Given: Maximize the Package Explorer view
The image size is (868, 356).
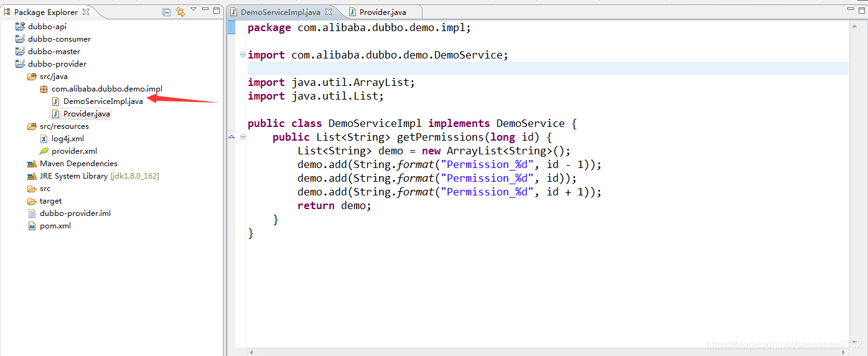Looking at the screenshot, I should point(217,10).
